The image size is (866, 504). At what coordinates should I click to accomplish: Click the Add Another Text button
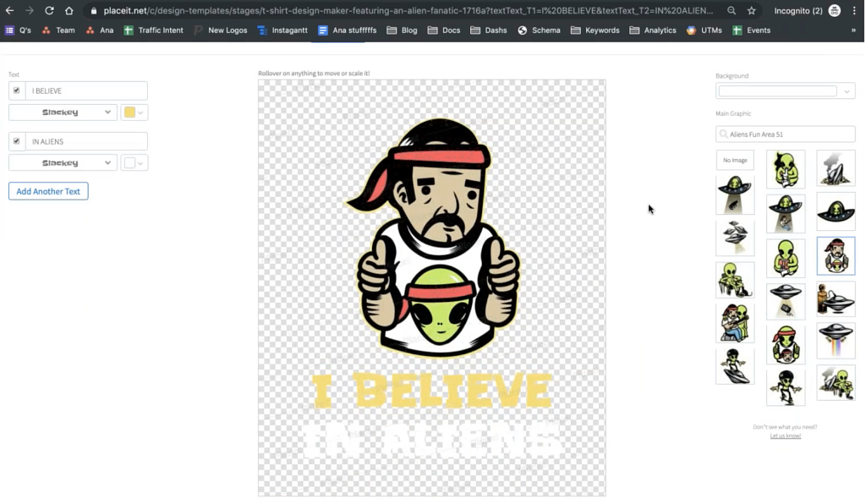pyautogui.click(x=48, y=191)
